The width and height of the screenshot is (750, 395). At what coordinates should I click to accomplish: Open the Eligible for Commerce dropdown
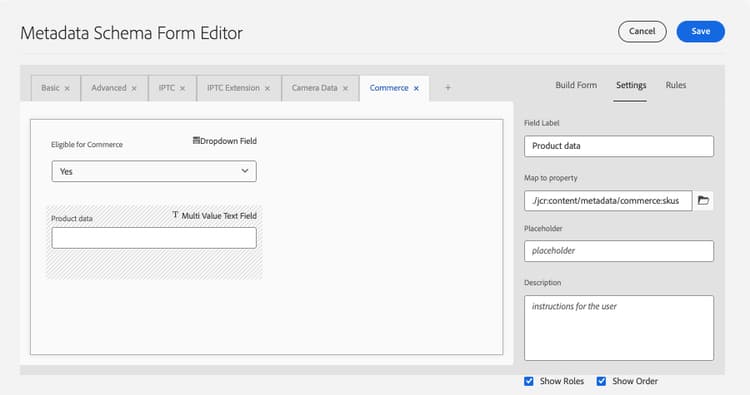(154, 171)
